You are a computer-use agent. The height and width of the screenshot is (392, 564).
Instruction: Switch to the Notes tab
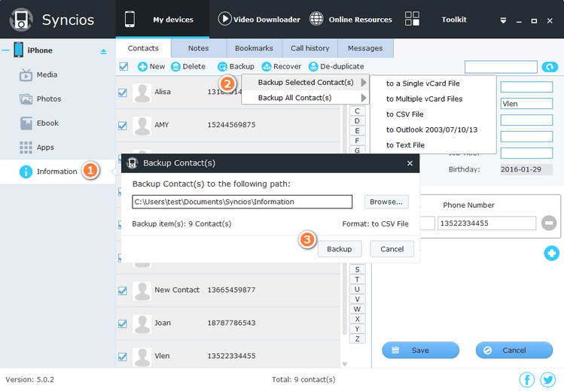199,48
